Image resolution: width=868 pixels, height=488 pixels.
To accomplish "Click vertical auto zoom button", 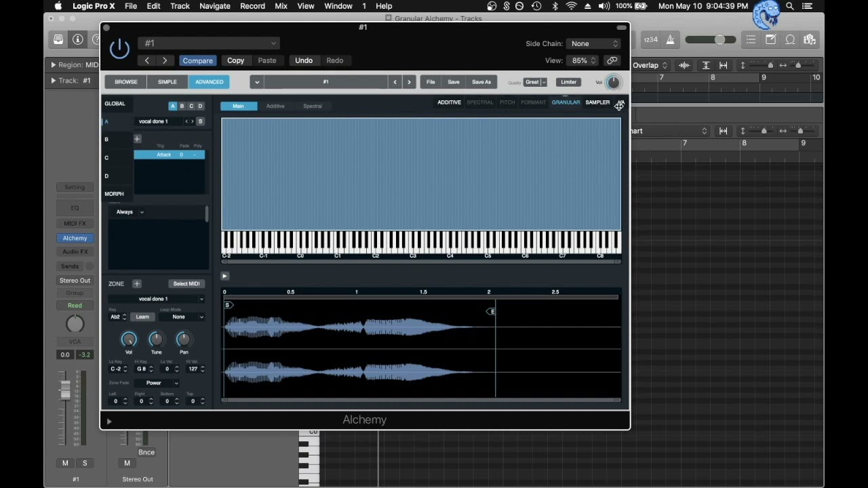I will pyautogui.click(x=706, y=65).
